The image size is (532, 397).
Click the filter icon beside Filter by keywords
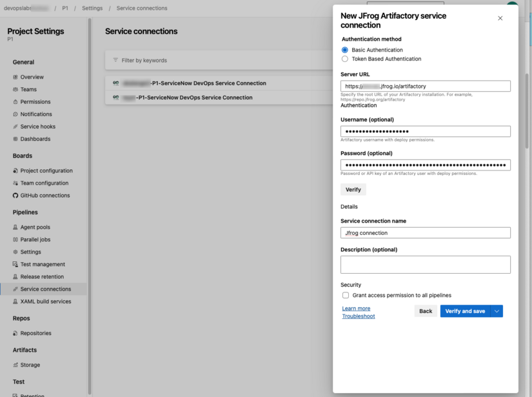tap(115, 60)
